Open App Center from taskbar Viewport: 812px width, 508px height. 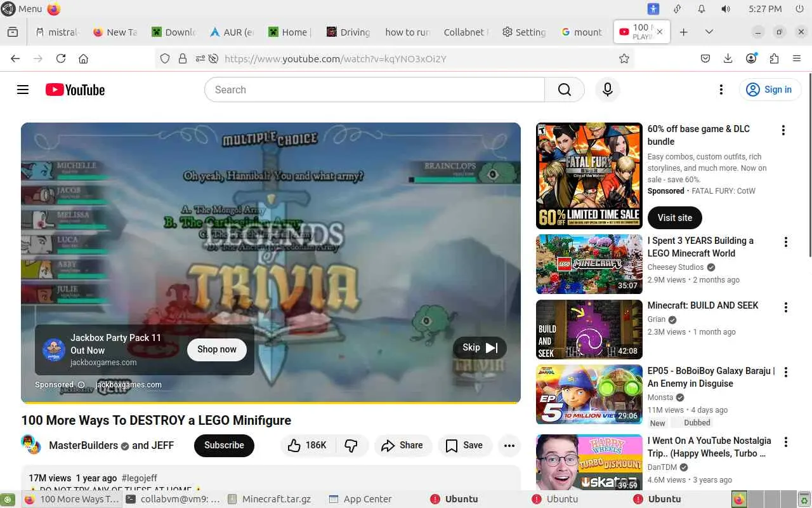(362, 499)
